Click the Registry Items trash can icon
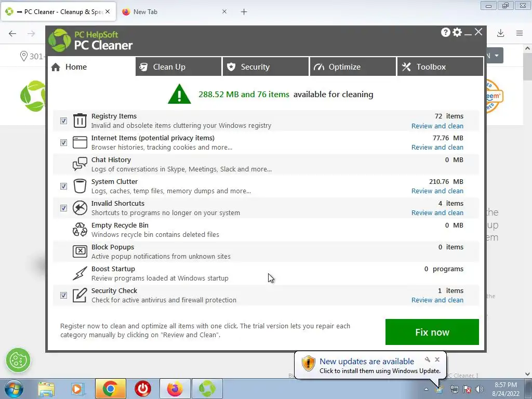This screenshot has width=532, height=399. point(79,121)
